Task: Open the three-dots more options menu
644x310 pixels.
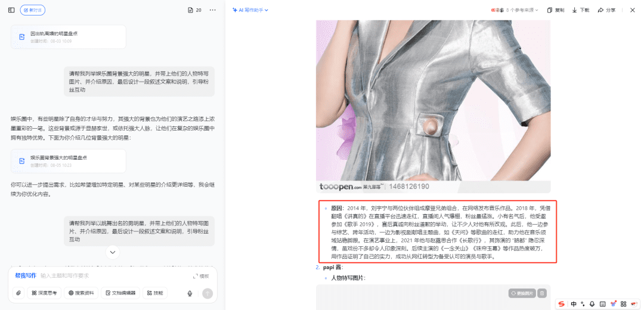Action: pos(212,10)
